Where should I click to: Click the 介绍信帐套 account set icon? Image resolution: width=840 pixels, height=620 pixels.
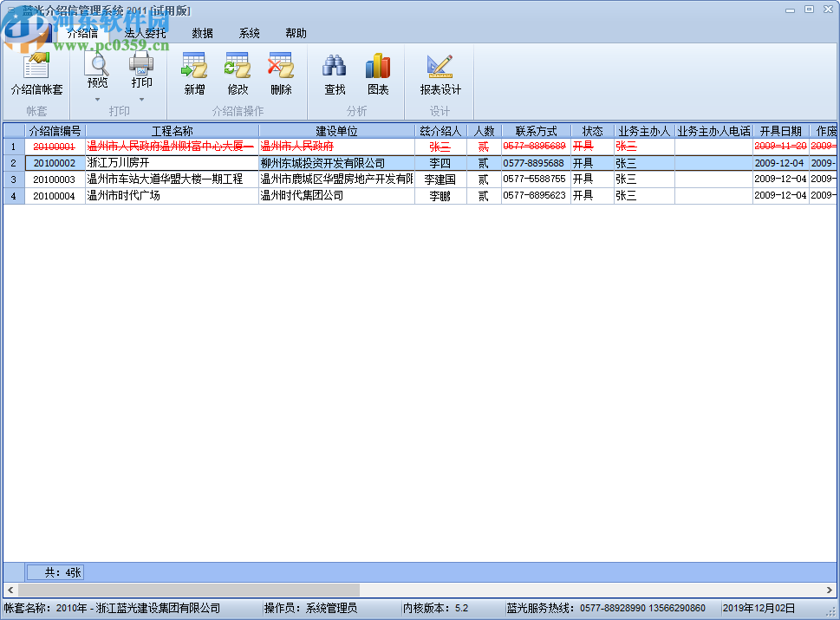click(x=36, y=73)
